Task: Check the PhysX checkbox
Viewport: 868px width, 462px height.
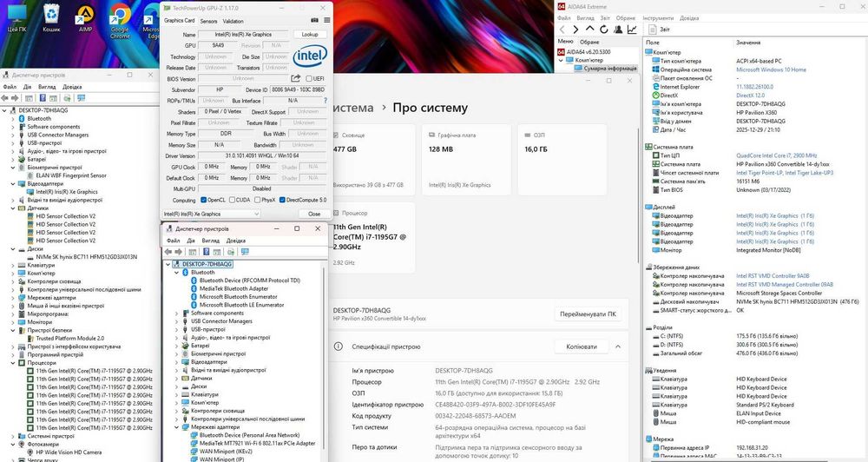Action: point(257,200)
